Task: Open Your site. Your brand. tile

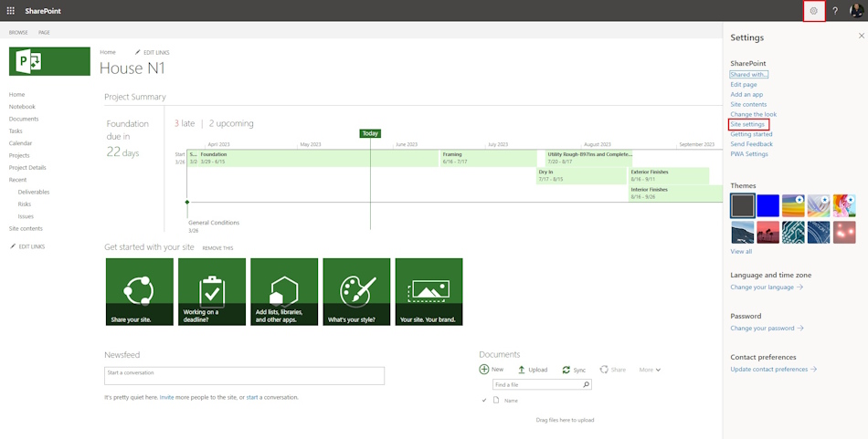Action: pyautogui.click(x=429, y=292)
